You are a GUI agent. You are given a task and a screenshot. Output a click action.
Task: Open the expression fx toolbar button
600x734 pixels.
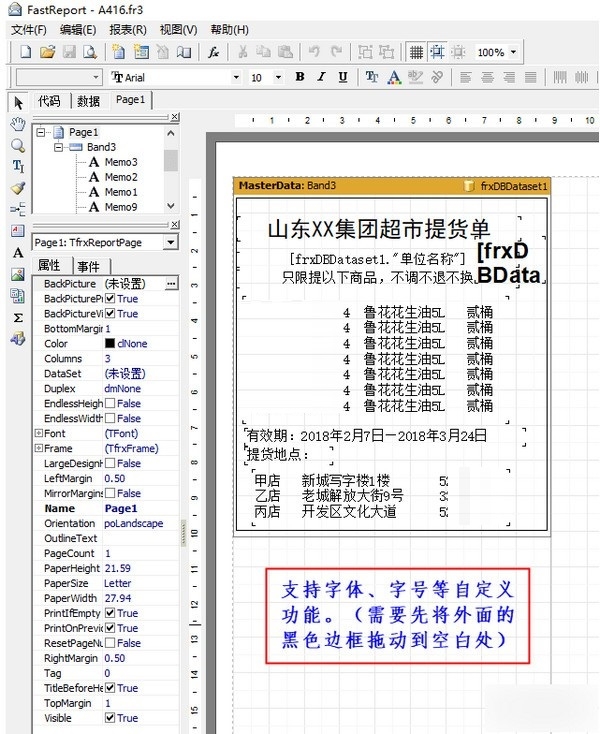pyautogui.click(x=213, y=52)
